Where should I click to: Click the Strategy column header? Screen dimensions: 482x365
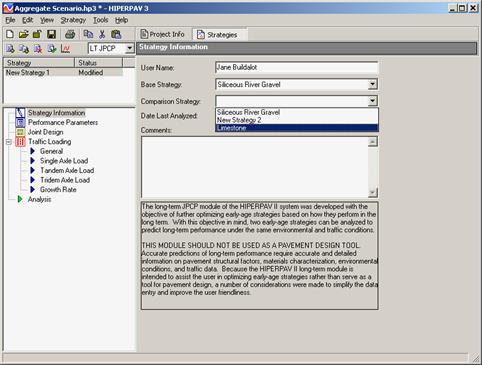point(38,63)
